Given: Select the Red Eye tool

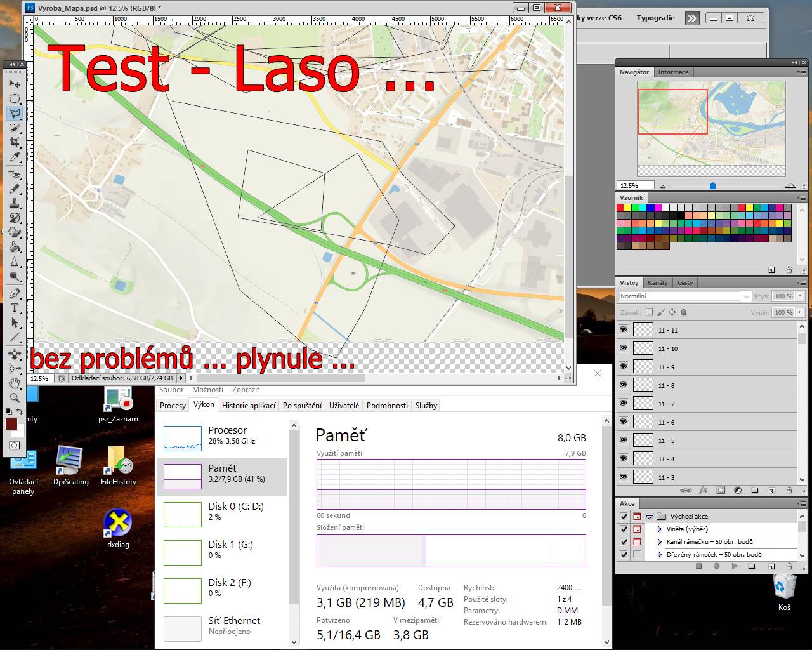Looking at the screenshot, I should tap(14, 173).
